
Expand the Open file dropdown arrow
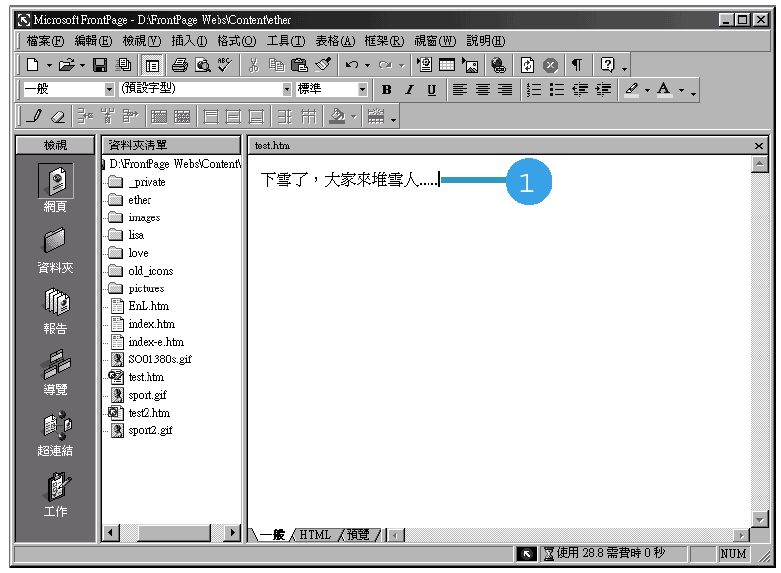[x=82, y=65]
